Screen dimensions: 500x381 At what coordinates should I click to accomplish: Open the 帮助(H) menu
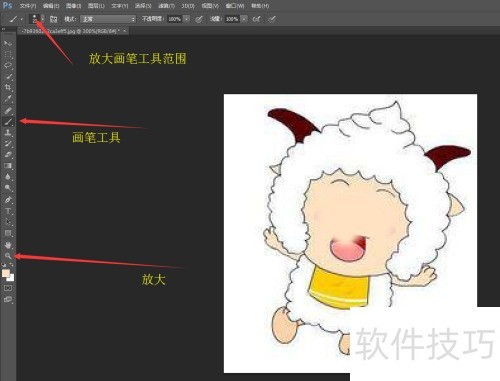[260, 6]
